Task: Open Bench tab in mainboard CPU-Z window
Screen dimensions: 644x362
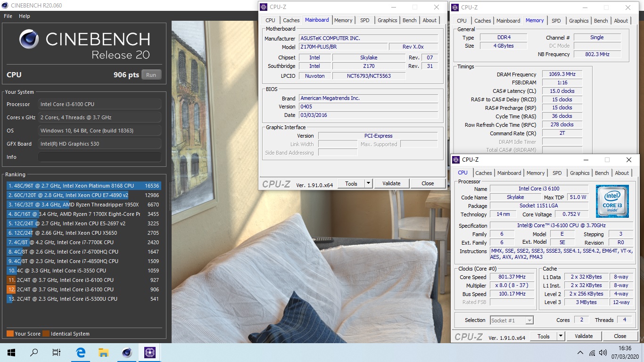Action: 409,20
